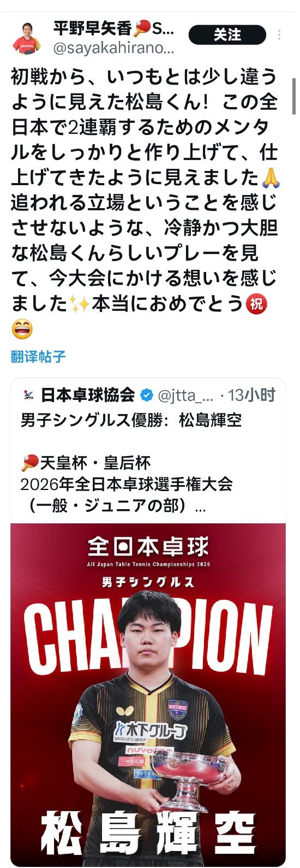Tap the 翻译帖子 translate link
The image size is (300, 868).
coord(38,357)
